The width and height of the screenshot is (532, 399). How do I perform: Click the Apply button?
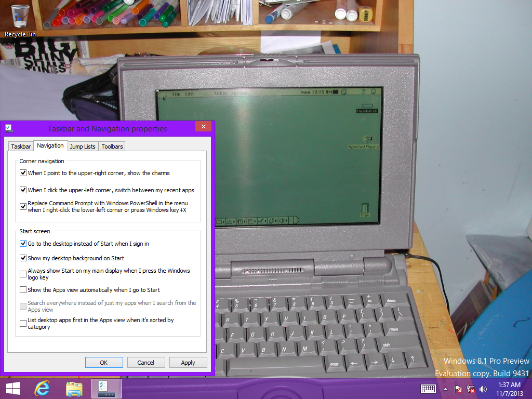(x=188, y=362)
